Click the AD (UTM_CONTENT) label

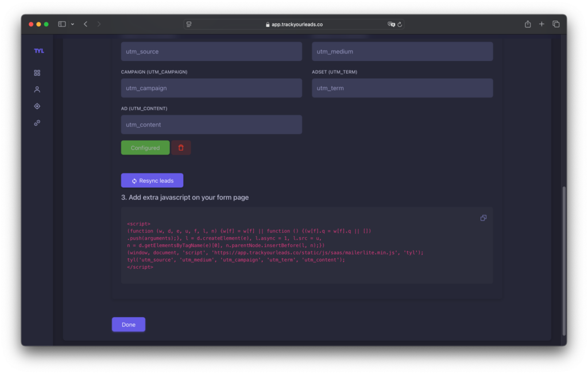coord(144,109)
